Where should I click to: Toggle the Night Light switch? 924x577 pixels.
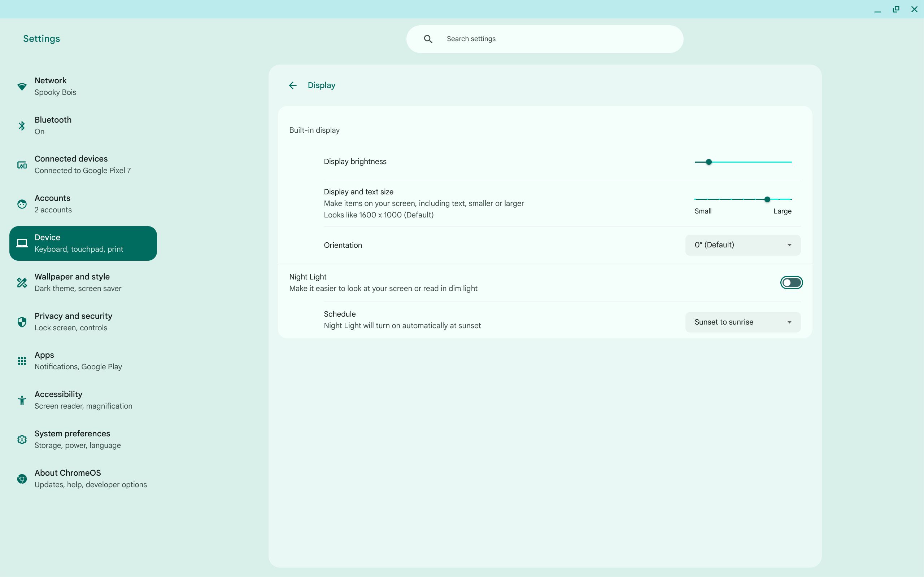click(x=791, y=283)
